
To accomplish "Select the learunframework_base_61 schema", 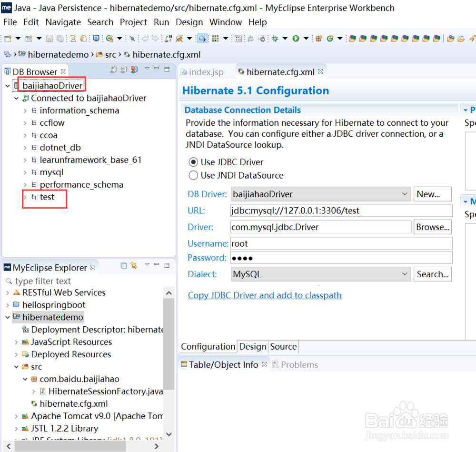I will coord(90,160).
